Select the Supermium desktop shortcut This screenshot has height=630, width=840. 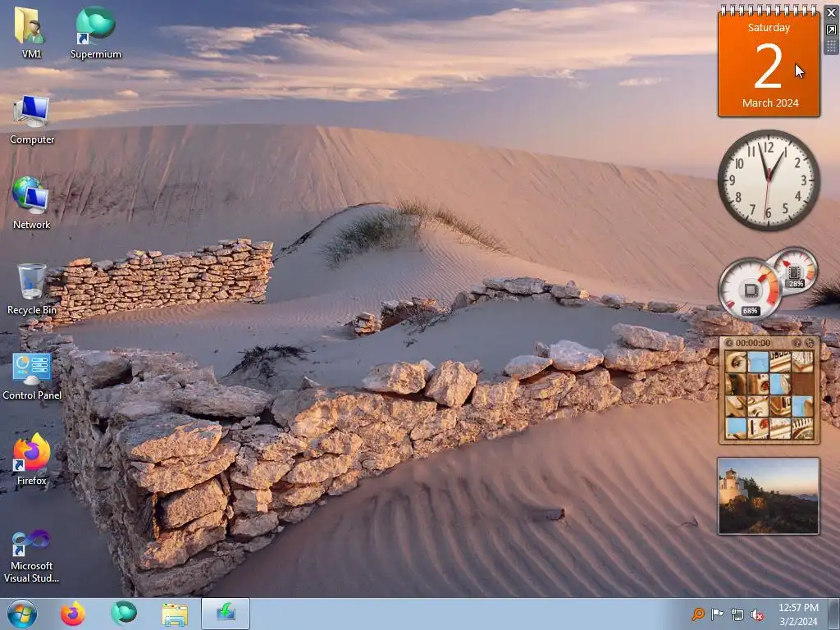[95, 32]
